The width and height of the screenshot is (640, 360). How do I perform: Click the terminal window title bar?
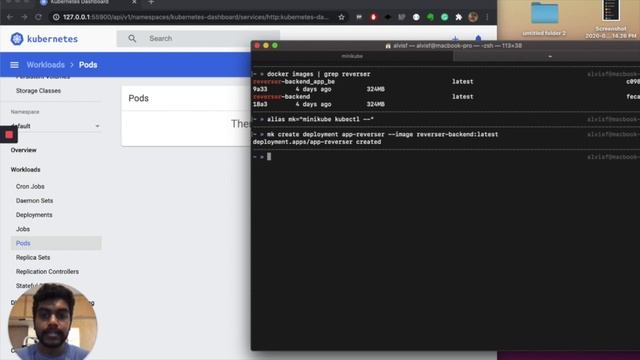[446, 46]
